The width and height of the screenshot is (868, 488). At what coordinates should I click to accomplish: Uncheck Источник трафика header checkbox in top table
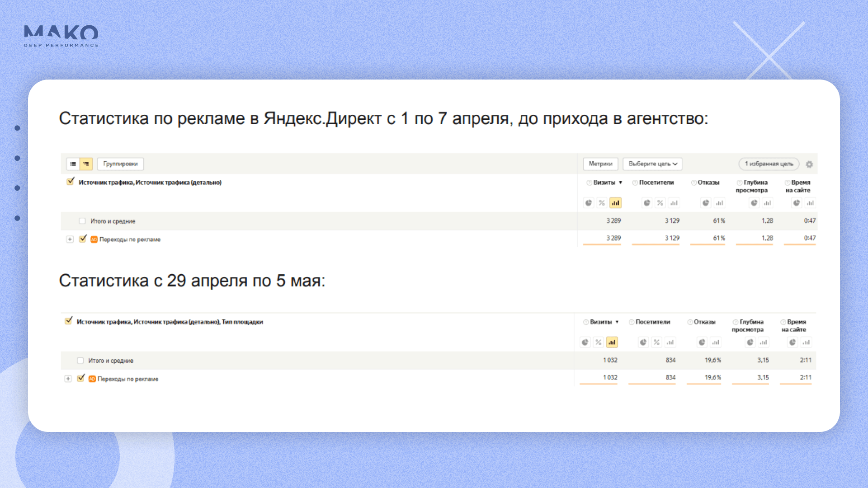tap(70, 182)
